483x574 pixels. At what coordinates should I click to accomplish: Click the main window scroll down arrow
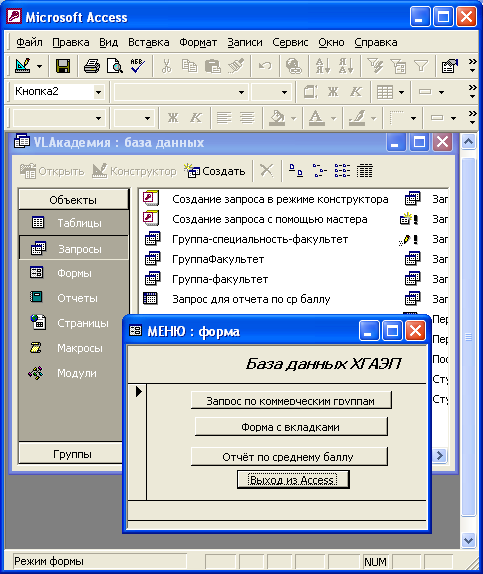point(468,540)
